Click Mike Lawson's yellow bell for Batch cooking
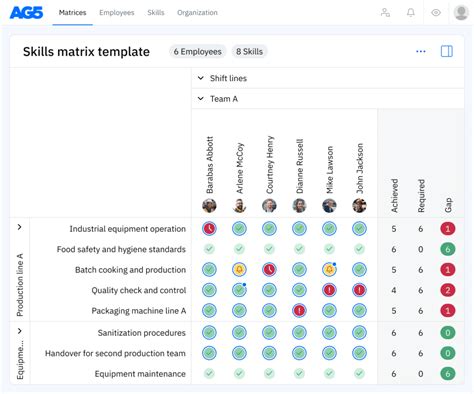474x394 pixels. pos(329,269)
